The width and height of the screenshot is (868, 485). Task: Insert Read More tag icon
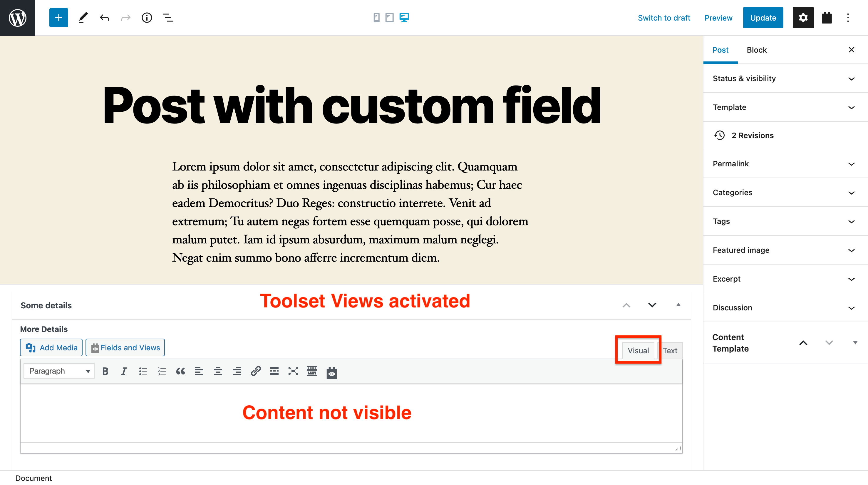click(x=274, y=372)
